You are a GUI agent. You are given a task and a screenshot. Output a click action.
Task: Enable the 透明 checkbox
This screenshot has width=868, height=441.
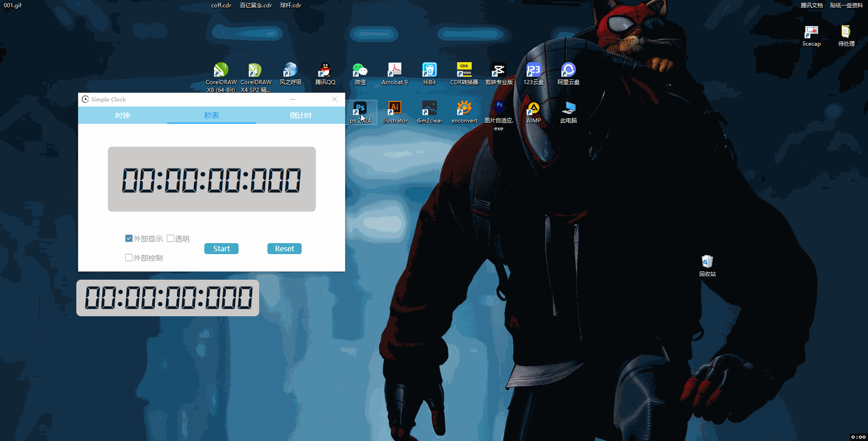coord(170,239)
